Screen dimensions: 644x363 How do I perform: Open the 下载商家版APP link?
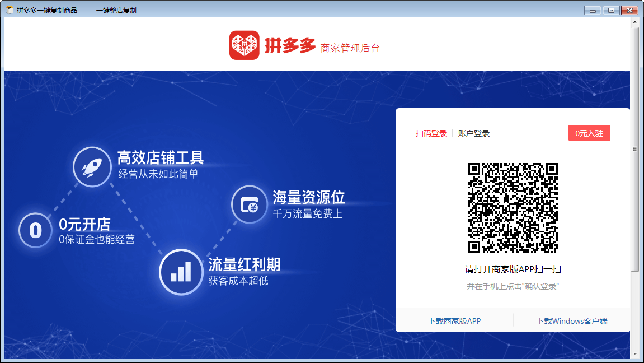(x=454, y=321)
